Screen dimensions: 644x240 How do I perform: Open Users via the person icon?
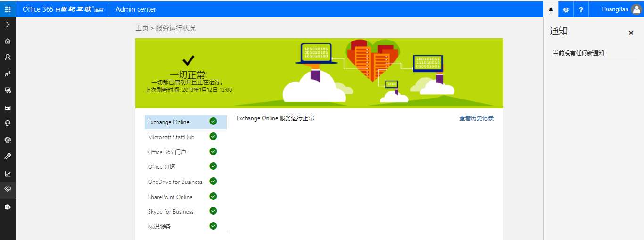8,58
